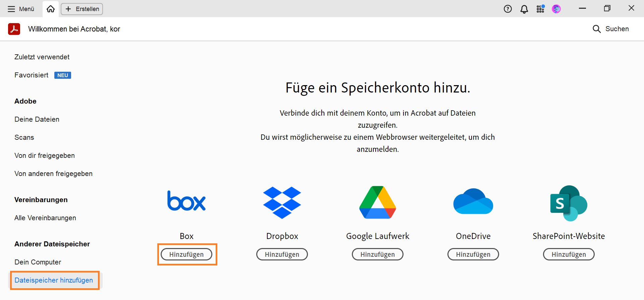644x300 pixels.
Task: Open the apps grid icon
Action: (540, 9)
